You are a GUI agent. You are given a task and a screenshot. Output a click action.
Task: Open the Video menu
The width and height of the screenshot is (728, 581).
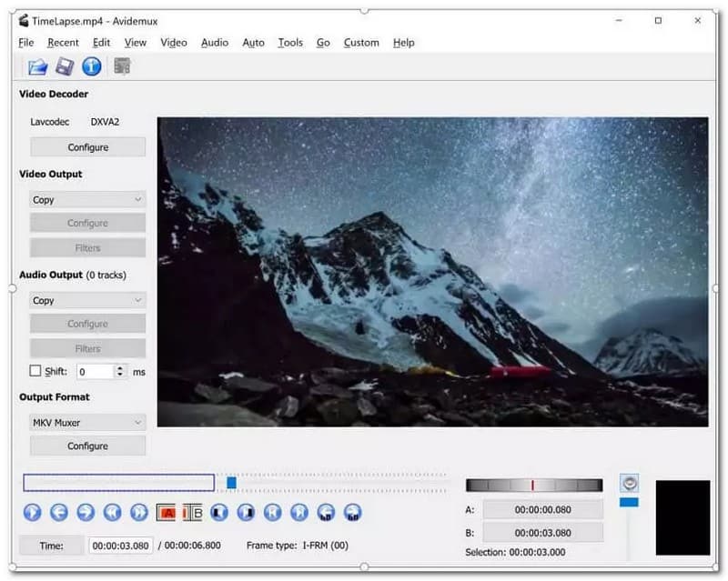174,42
